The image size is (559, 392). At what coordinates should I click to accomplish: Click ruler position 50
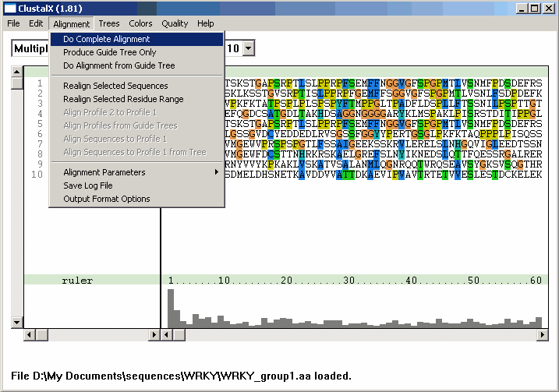474,281
